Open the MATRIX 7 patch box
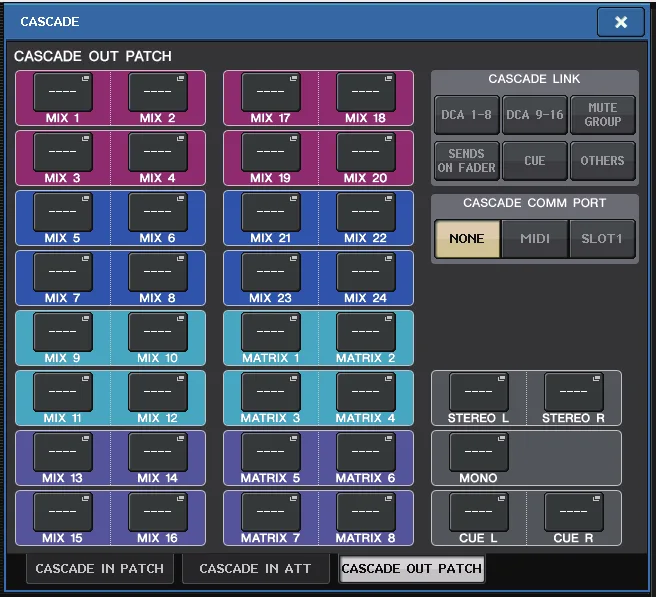The image size is (656, 597). [x=271, y=512]
